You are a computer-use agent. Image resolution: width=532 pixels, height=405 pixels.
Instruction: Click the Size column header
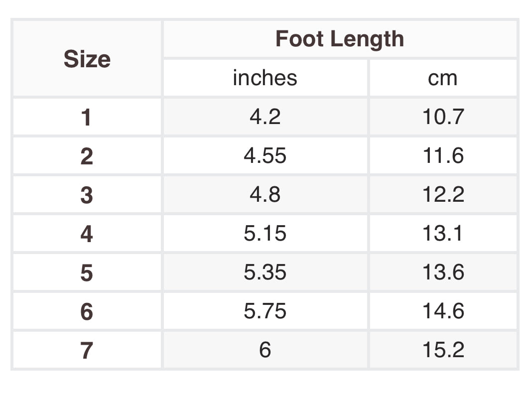[x=87, y=59]
